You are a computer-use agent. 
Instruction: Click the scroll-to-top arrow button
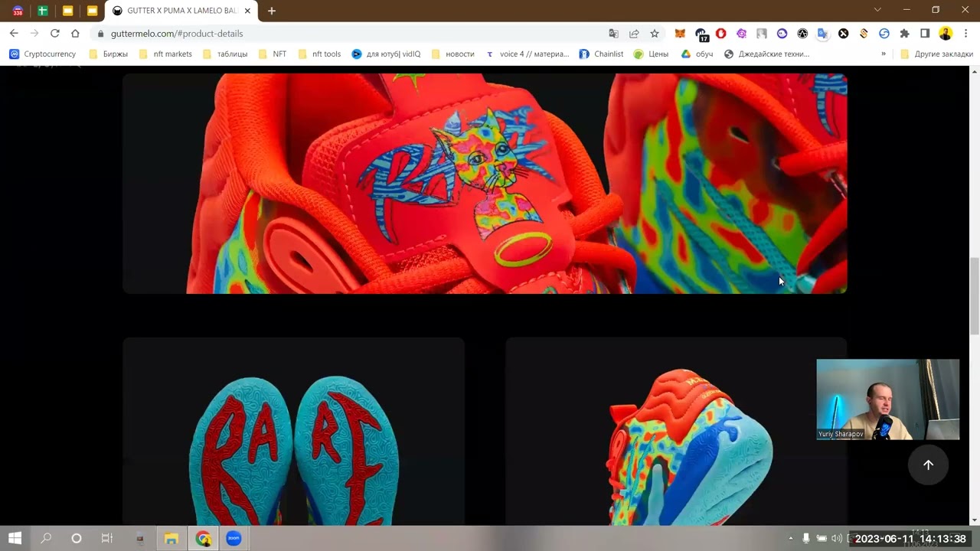point(928,465)
